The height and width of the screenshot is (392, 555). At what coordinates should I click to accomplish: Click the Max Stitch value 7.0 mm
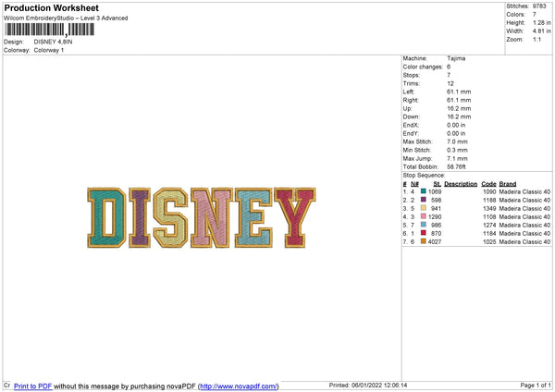click(x=457, y=141)
